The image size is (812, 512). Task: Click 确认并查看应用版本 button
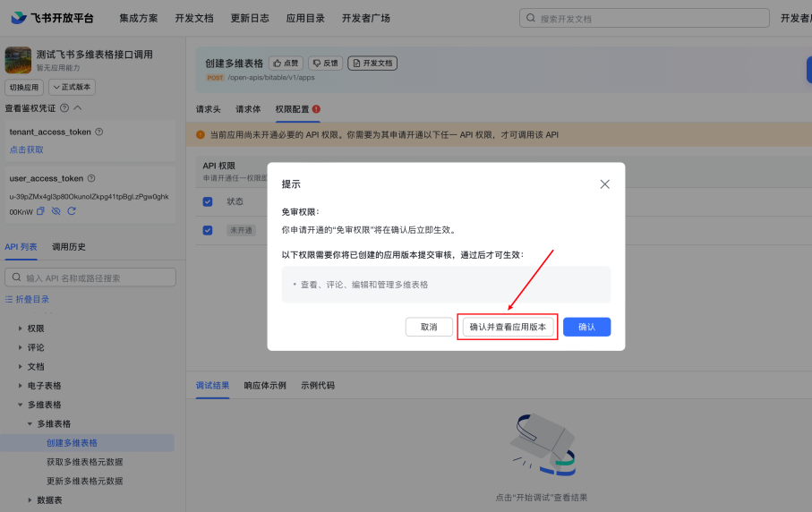coord(508,328)
